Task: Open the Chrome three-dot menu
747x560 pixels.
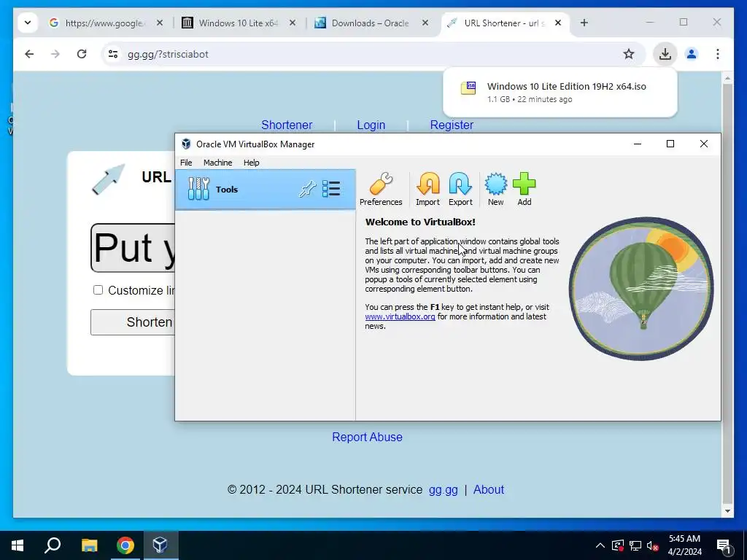Action: click(x=718, y=54)
